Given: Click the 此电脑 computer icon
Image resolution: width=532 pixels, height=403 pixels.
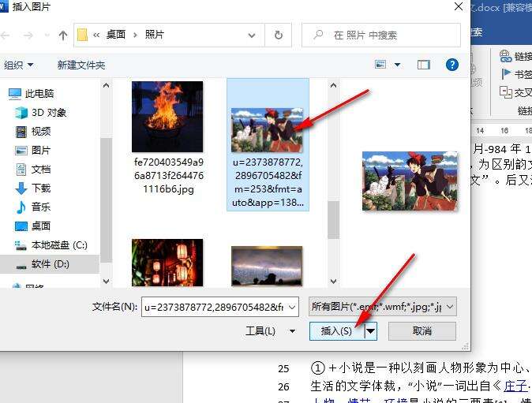Looking at the screenshot, I should (15, 94).
